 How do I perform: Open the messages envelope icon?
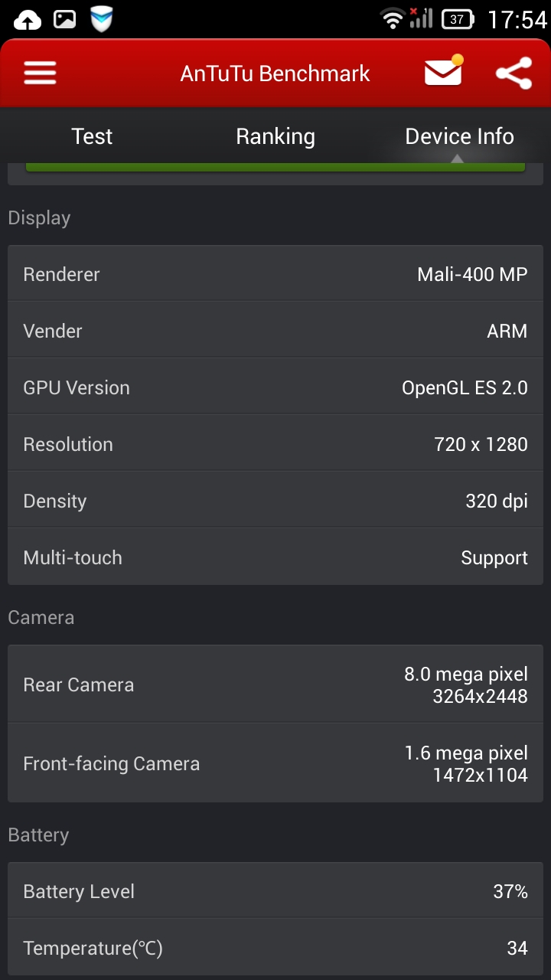pos(444,71)
